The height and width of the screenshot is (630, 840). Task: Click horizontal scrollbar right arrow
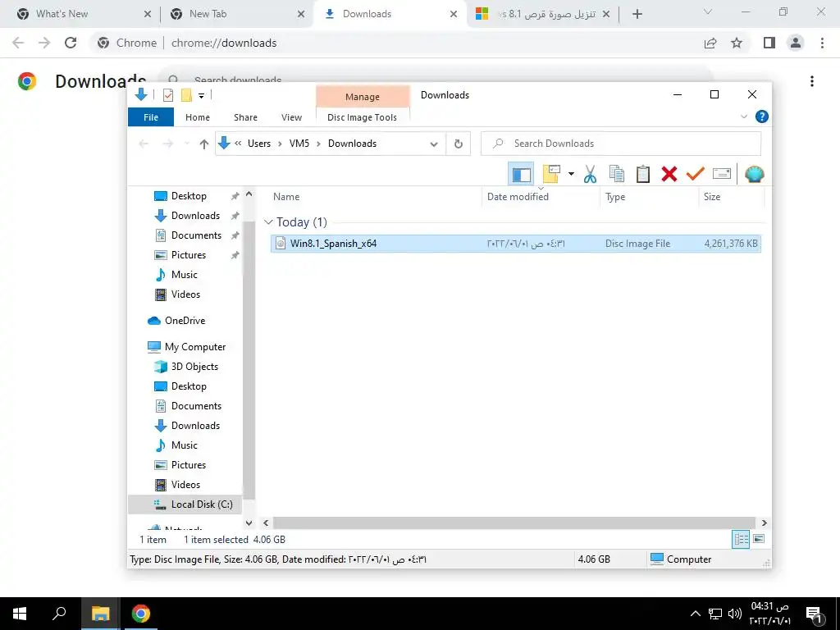click(x=765, y=523)
